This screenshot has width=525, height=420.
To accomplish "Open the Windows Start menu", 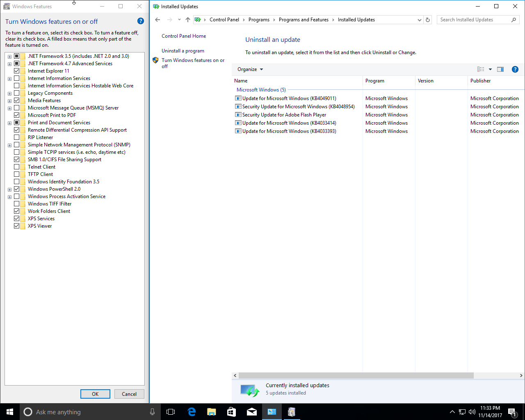I will click(10, 412).
